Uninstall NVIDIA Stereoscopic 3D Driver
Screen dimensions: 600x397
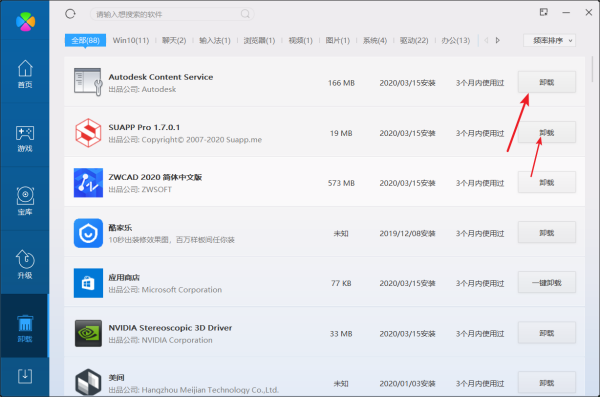(546, 333)
